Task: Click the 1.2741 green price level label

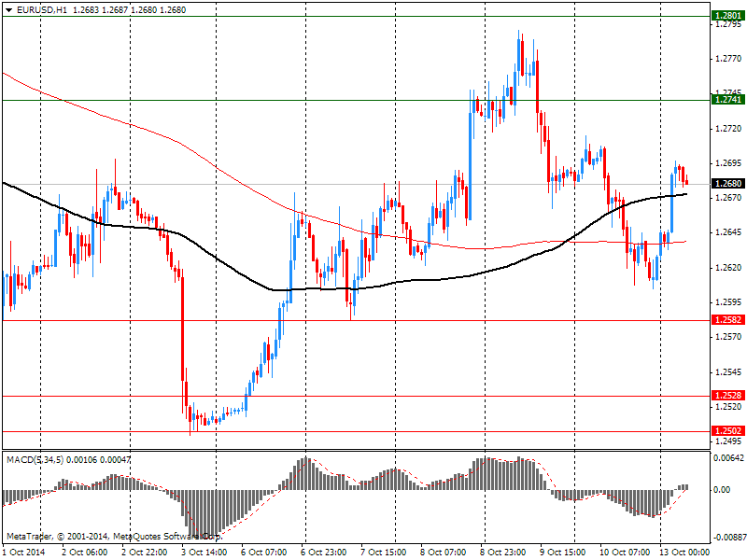Action: [728, 99]
